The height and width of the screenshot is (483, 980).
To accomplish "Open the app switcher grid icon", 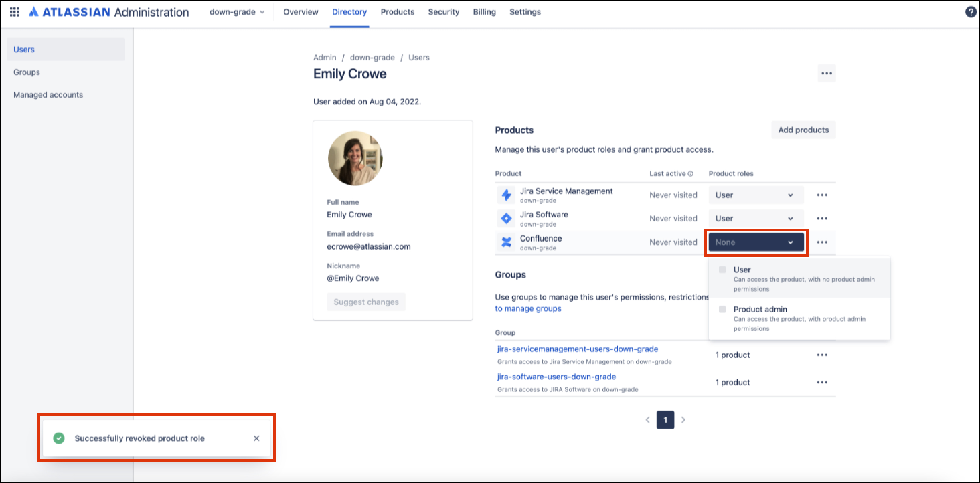I will 14,12.
